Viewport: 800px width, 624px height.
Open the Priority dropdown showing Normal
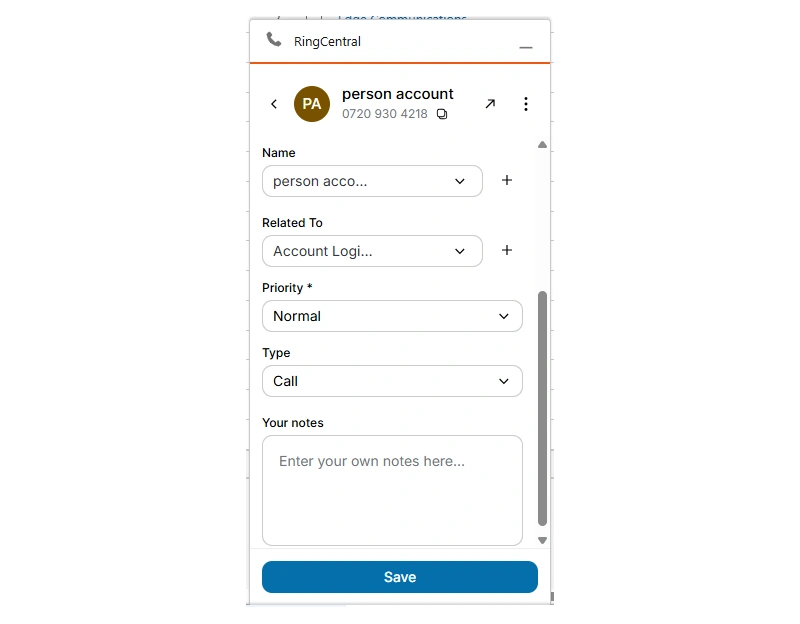(392, 316)
